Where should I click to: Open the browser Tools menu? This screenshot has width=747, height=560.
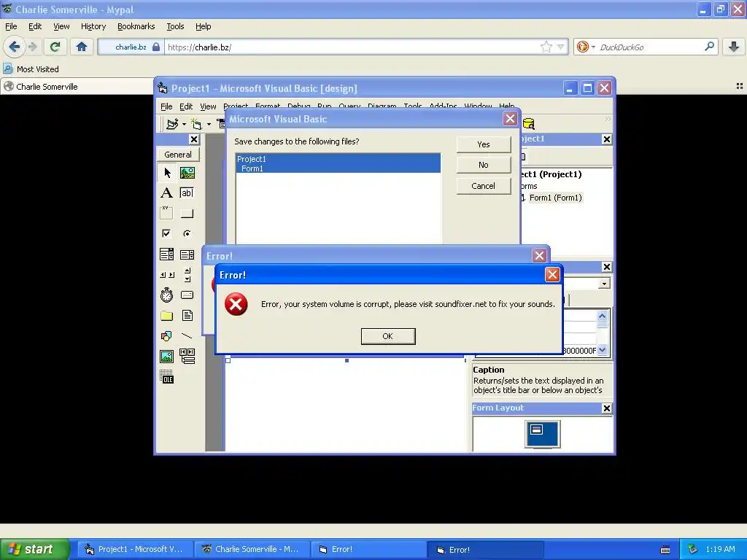175,26
